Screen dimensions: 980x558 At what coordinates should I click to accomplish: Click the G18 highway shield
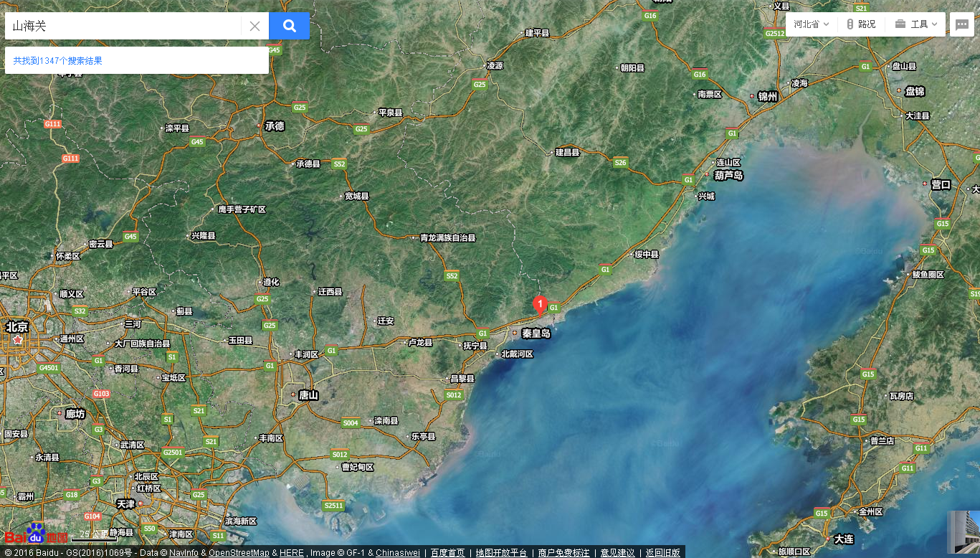coord(72,495)
